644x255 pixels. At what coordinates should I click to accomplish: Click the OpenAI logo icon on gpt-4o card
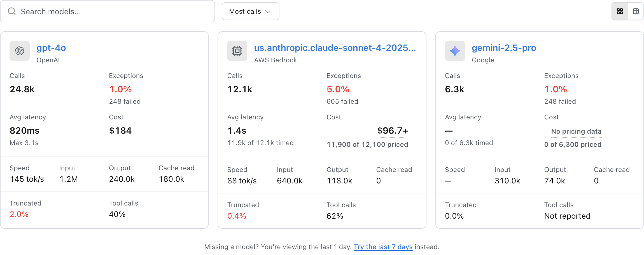click(20, 51)
